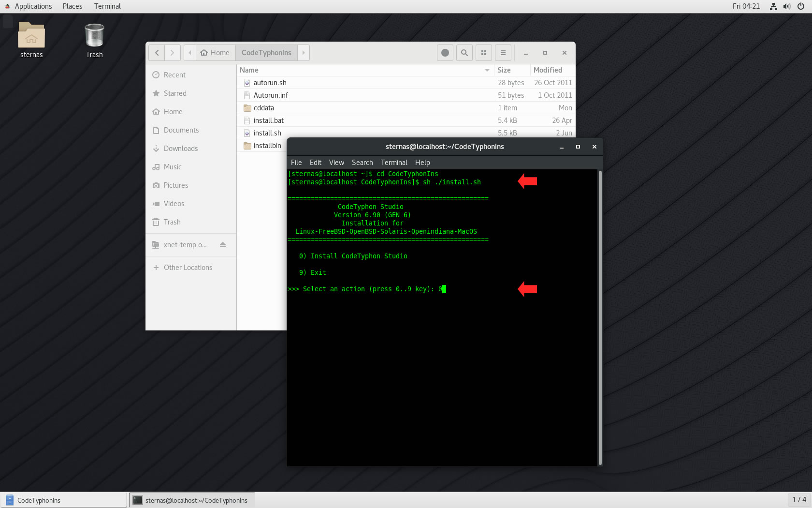
Task: Click the terminal vertical scrollbar
Action: point(600,317)
